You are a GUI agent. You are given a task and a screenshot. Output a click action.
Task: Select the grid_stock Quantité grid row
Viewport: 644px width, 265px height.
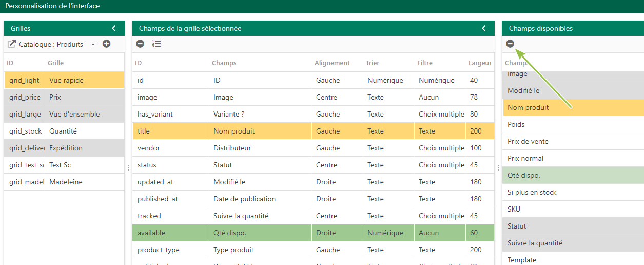pyautogui.click(x=64, y=131)
